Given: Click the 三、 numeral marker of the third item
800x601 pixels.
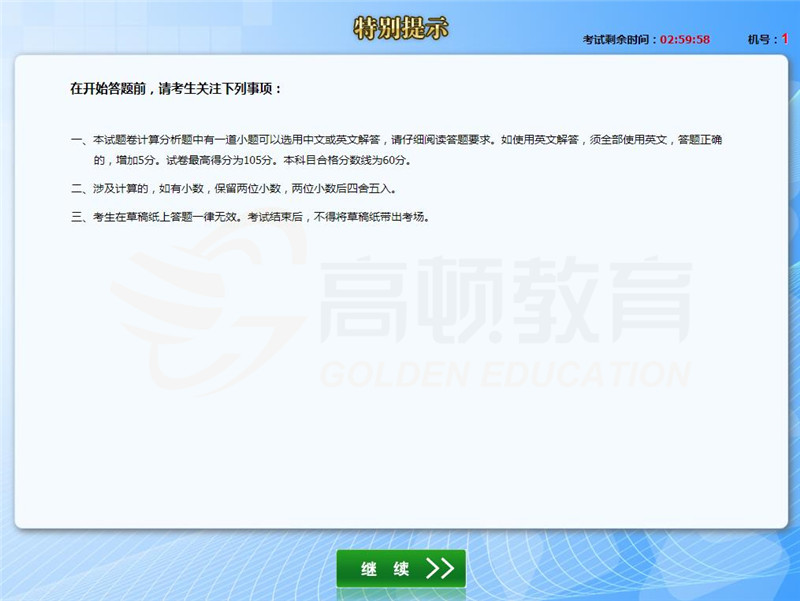Looking at the screenshot, I should 79,216.
